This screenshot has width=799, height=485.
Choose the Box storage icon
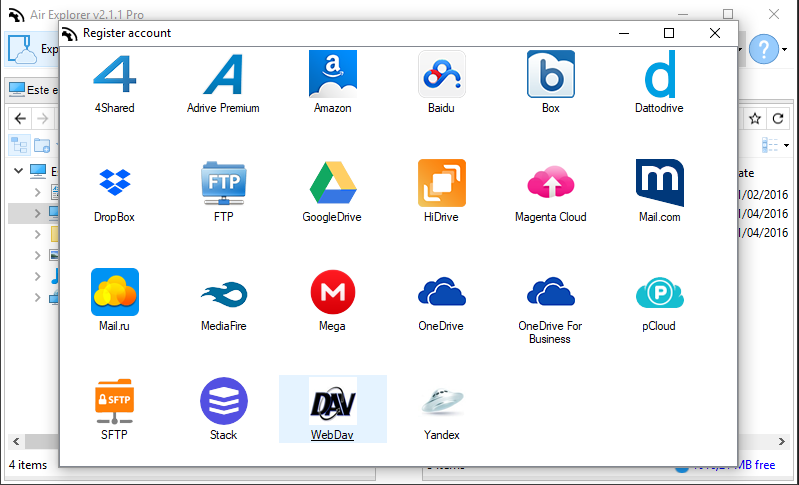pyautogui.click(x=551, y=73)
